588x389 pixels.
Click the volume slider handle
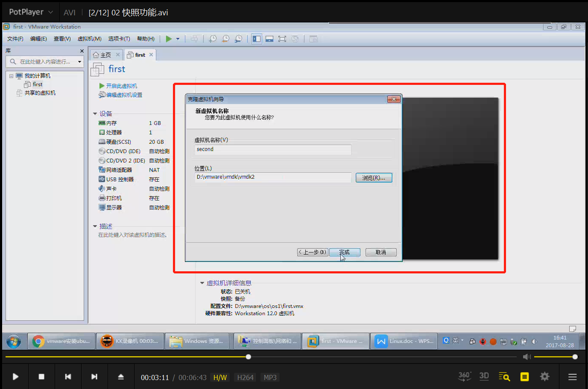(575, 357)
